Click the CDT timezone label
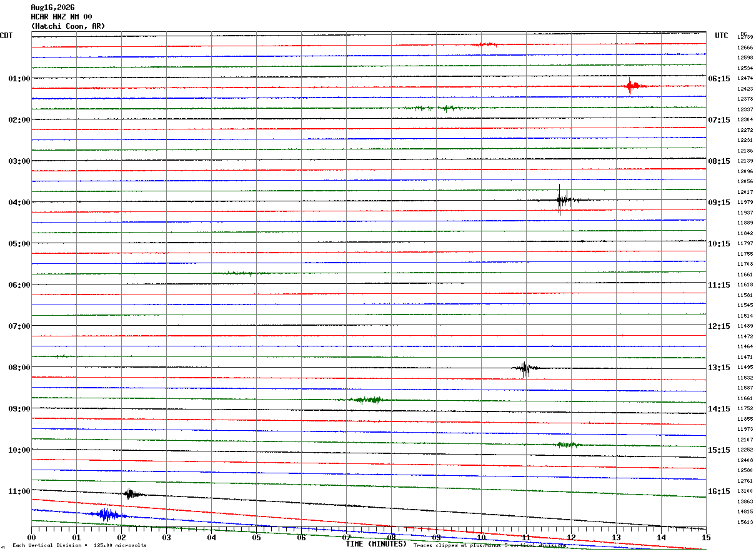This screenshot has width=756, height=554. (6, 36)
